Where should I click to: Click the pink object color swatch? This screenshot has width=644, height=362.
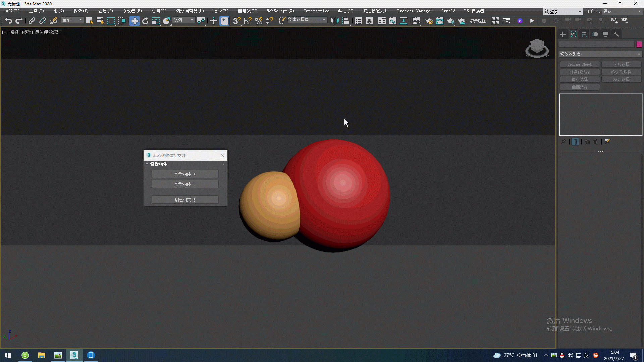[x=639, y=44]
